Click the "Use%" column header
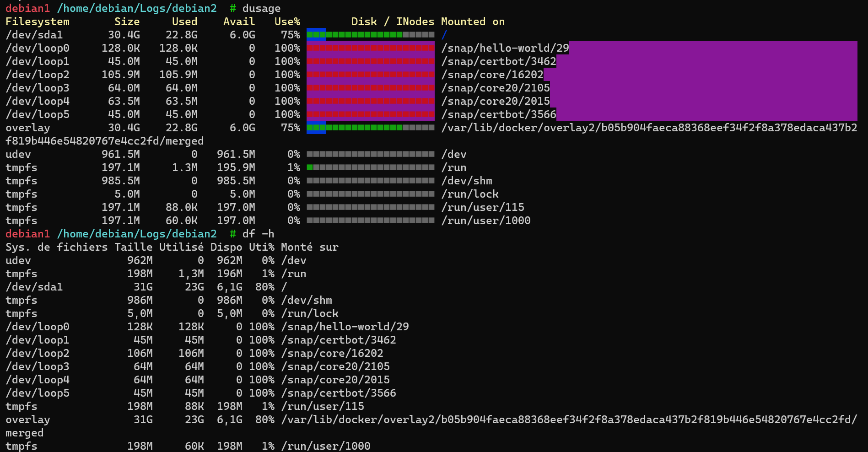 click(x=287, y=22)
